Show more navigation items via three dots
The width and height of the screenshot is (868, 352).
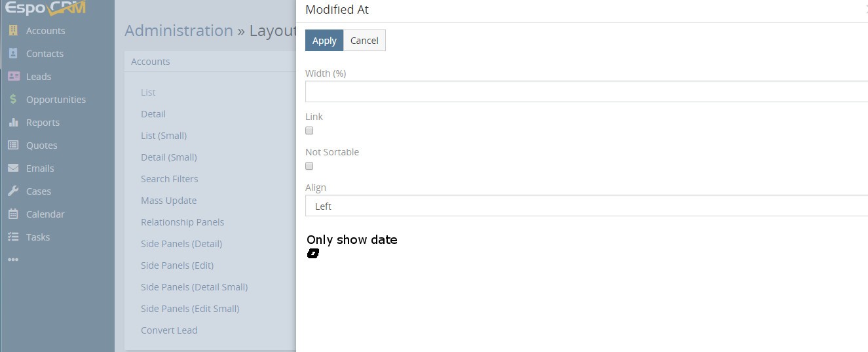point(13,260)
